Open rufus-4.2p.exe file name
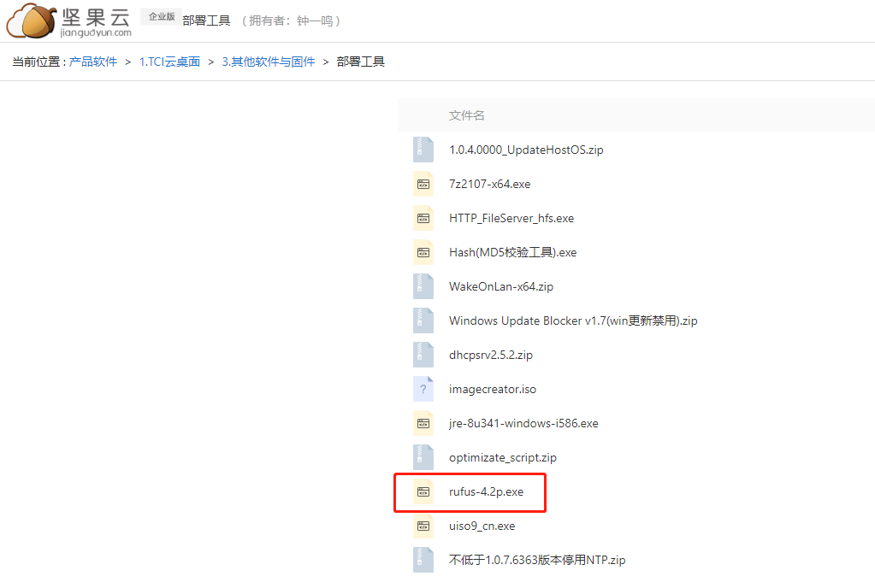The image size is (875, 588). coord(486,491)
